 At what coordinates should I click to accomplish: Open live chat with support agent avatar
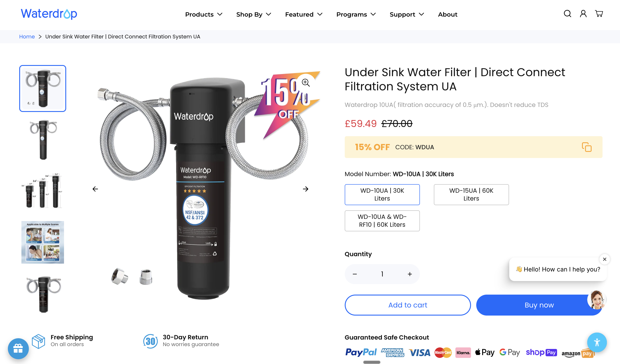pos(597,300)
